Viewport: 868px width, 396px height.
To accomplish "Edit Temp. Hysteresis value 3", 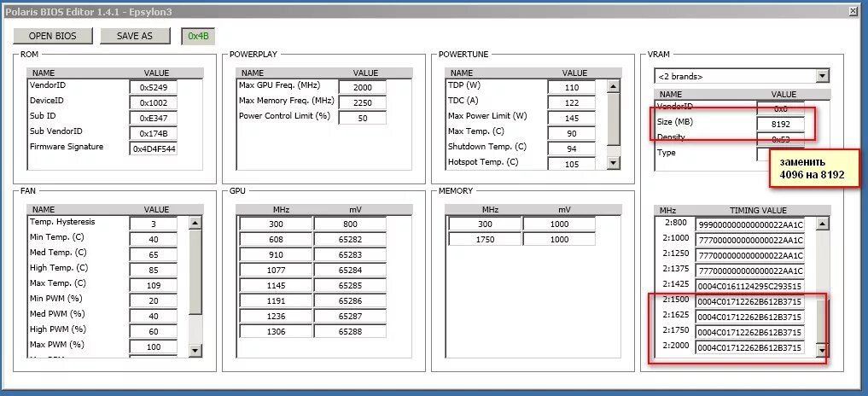I will coord(154,224).
